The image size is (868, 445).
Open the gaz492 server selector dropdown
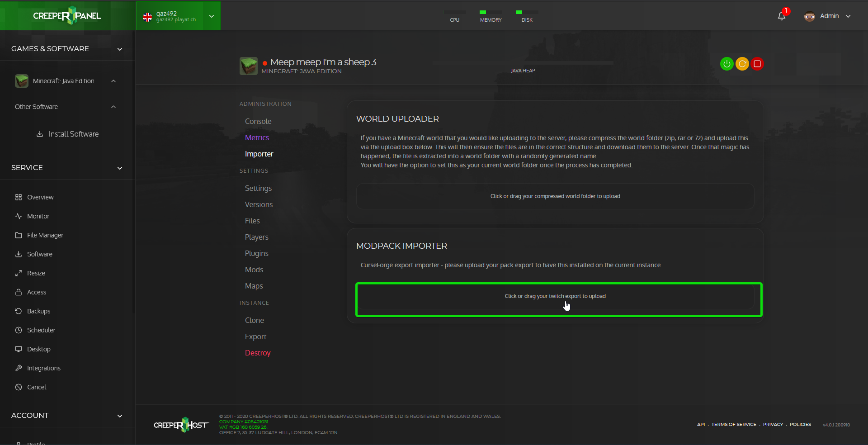(212, 16)
